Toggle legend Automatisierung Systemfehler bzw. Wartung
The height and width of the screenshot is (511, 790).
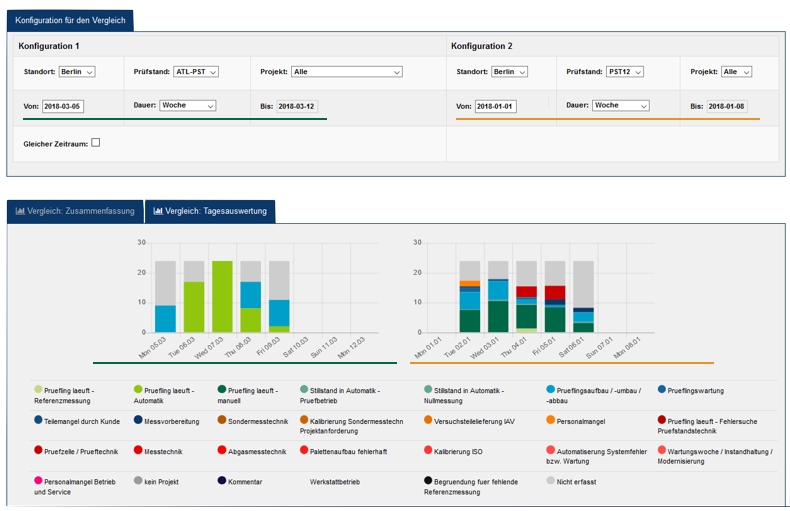tap(597, 456)
